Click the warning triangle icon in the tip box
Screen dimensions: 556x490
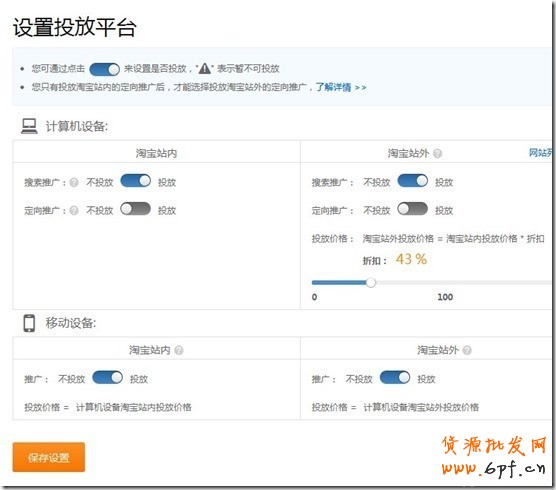tap(205, 68)
